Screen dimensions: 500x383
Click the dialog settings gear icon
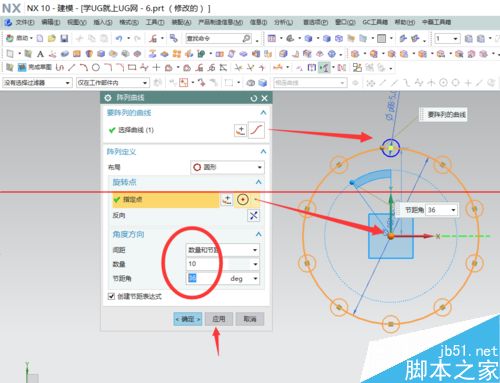click(108, 98)
